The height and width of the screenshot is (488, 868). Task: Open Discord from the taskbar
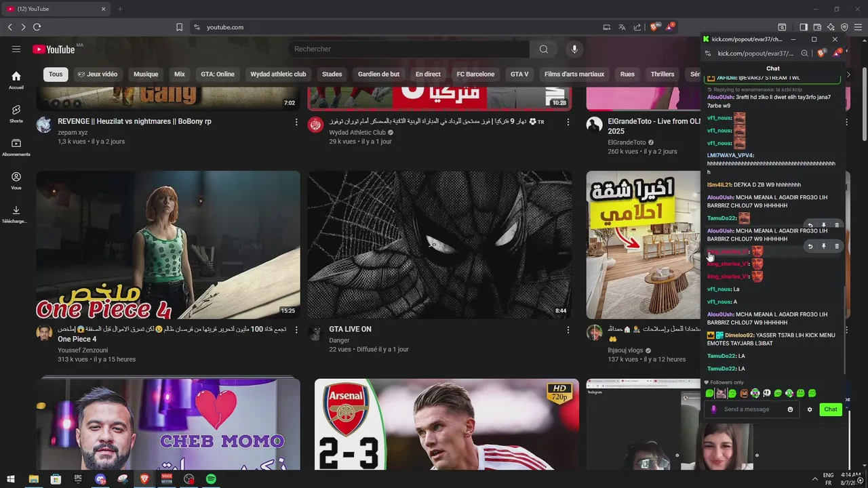tap(100, 479)
